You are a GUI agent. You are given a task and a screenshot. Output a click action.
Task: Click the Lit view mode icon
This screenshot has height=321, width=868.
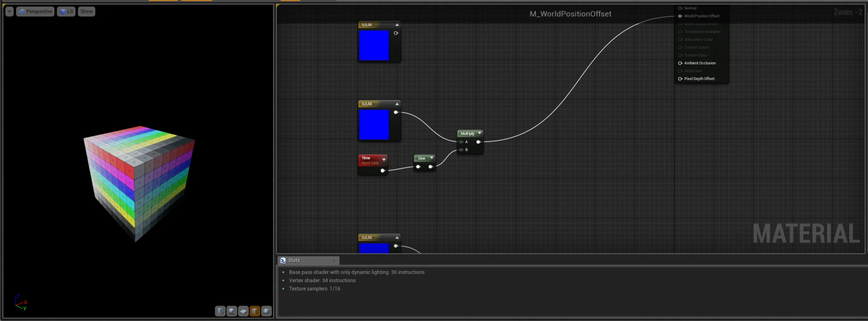[62, 11]
